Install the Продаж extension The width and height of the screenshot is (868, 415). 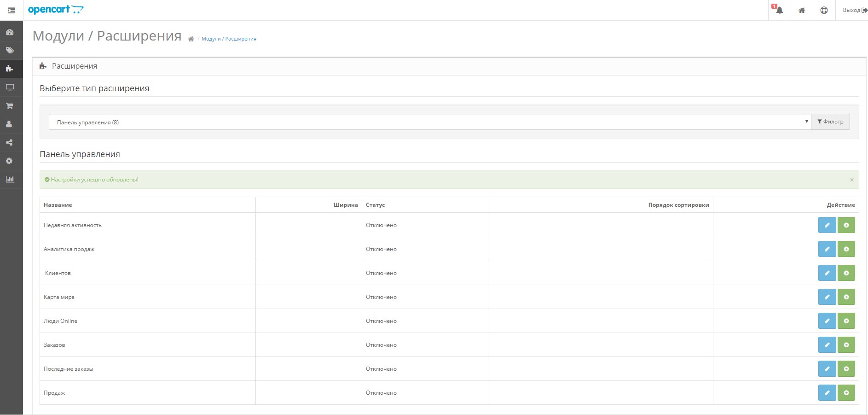846,393
